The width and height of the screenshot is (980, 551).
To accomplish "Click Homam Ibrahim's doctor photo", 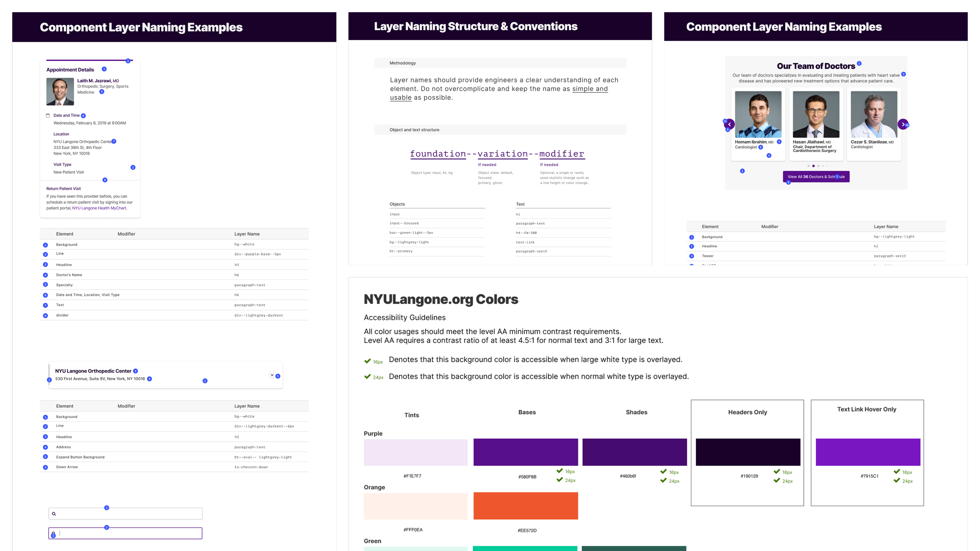I will coord(758,114).
